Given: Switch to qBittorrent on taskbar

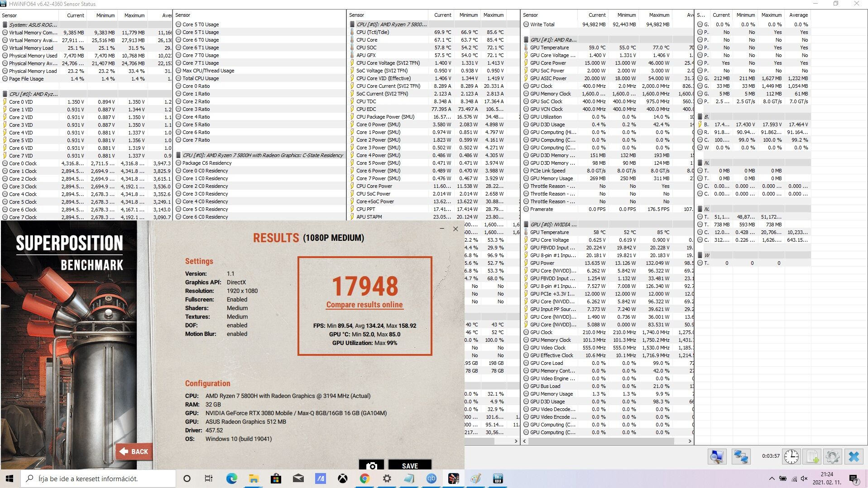Looking at the screenshot, I should click(431, 478).
